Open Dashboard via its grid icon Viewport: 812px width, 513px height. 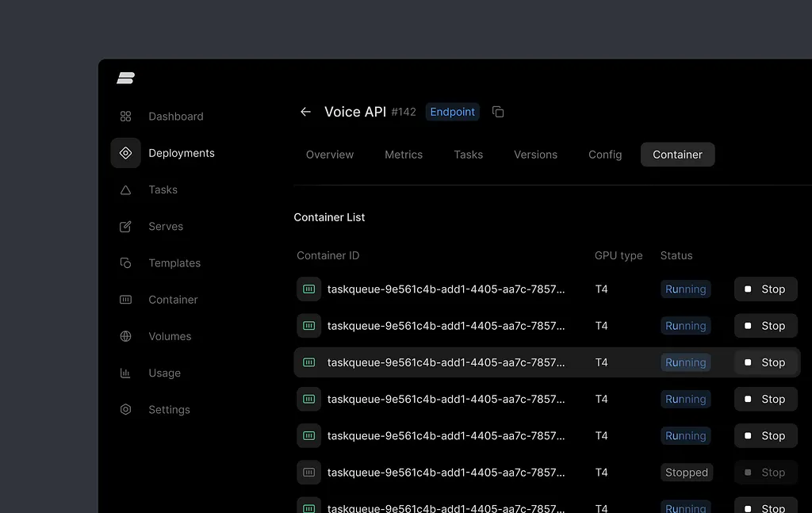125,117
